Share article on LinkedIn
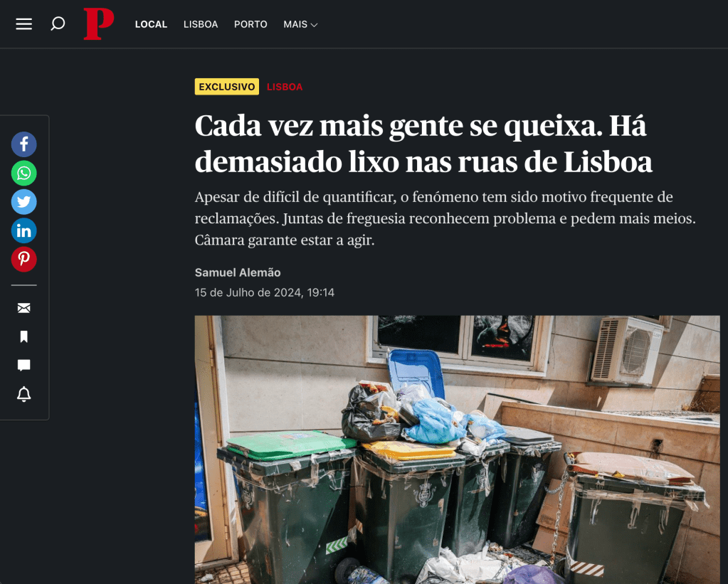This screenshot has width=728, height=584. 23,230
